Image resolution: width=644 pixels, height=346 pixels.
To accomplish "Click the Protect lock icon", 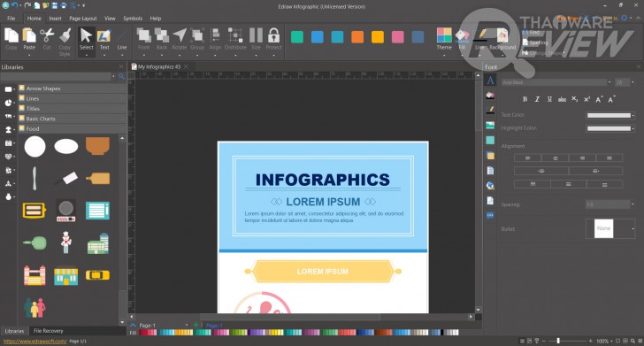I will pyautogui.click(x=273, y=35).
